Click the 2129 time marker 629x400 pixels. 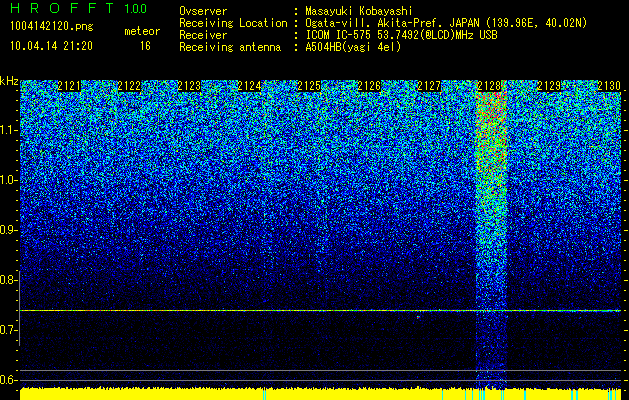coord(549,86)
